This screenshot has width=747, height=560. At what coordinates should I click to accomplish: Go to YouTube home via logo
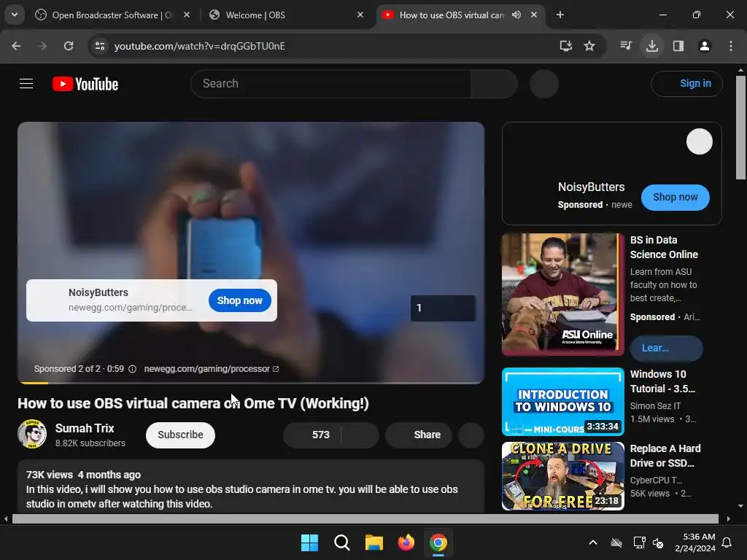[85, 84]
